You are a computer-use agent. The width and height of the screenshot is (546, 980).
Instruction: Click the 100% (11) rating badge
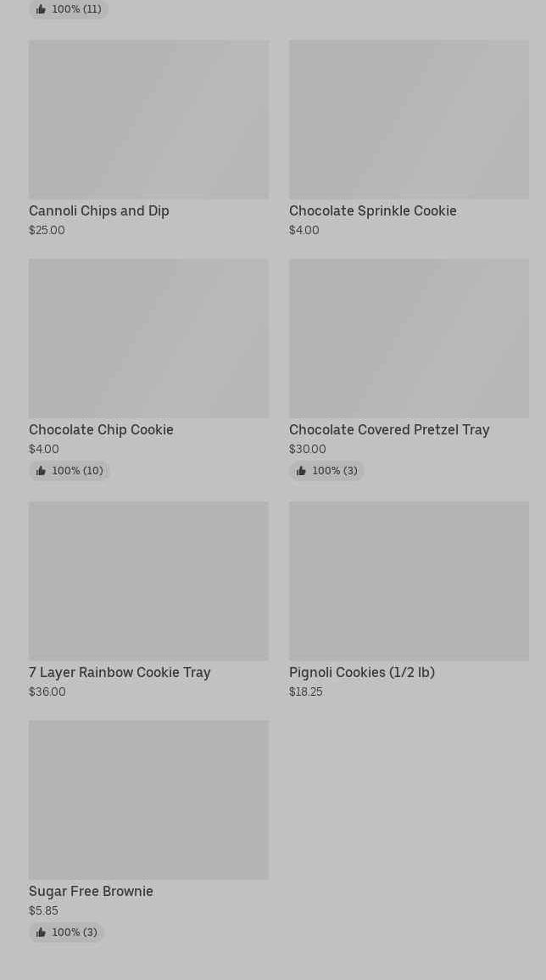[69, 9]
